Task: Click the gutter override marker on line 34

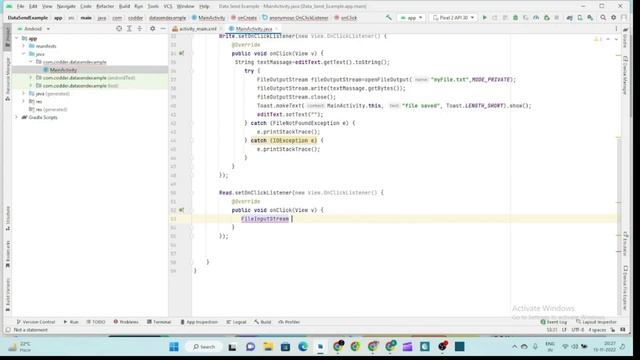Action: (181, 53)
